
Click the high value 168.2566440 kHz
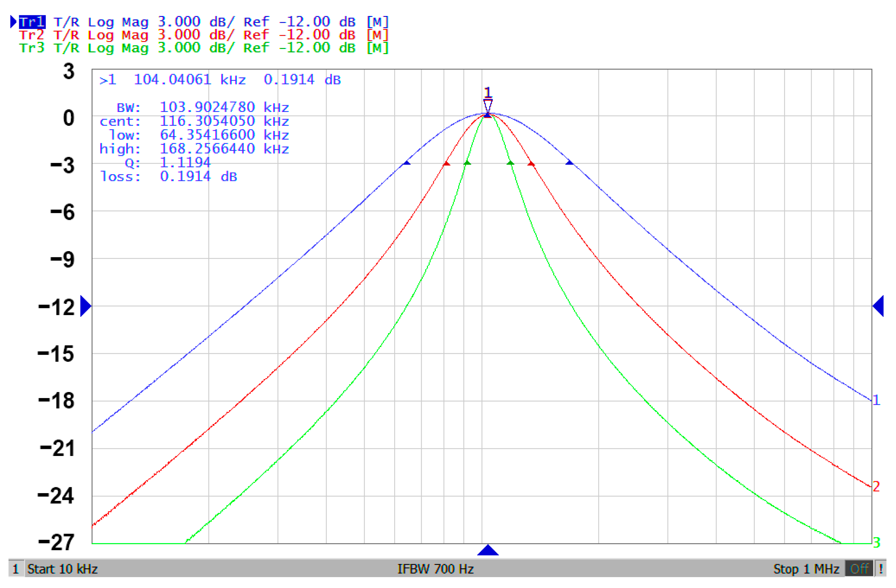[224, 149]
